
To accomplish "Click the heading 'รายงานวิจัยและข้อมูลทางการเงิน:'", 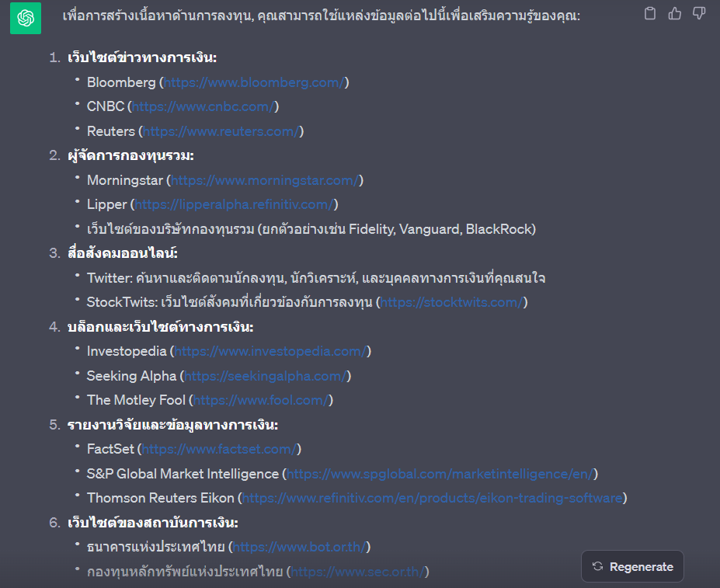I will point(172,425).
